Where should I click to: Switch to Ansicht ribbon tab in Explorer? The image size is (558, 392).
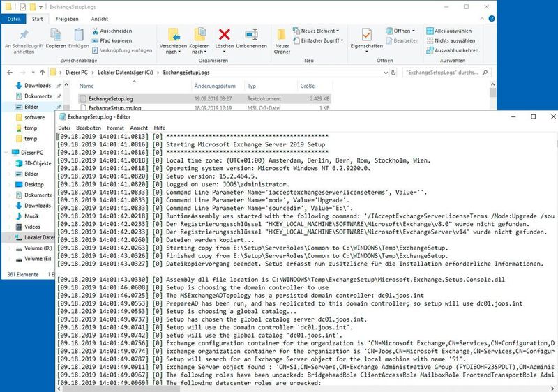100,19
